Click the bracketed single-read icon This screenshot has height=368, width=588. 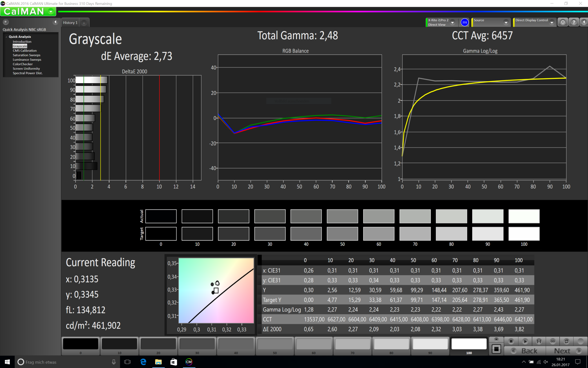[x=539, y=341]
